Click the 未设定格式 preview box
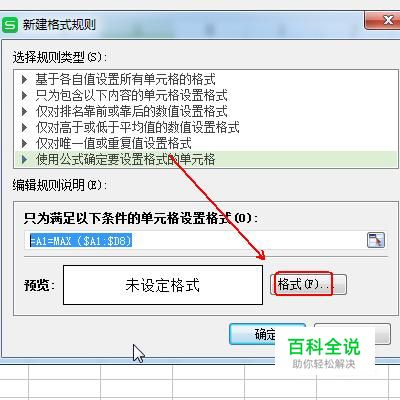Image resolution: width=400 pixels, height=400 pixels. pos(163,285)
